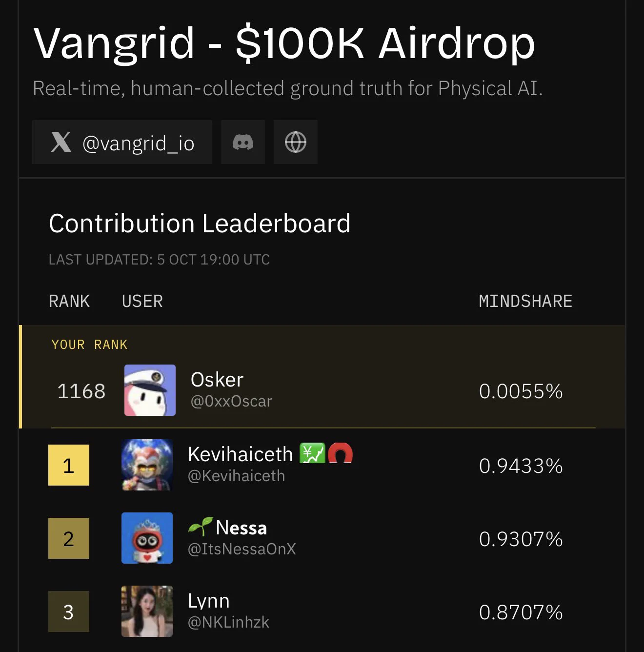Click Osker's captain avatar

(150, 390)
